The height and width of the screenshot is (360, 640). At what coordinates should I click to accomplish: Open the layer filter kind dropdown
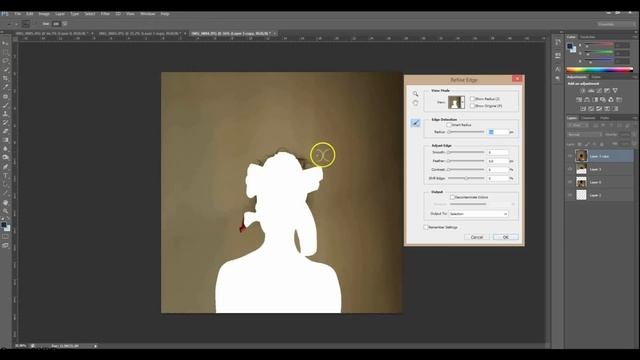pyautogui.click(x=577, y=125)
